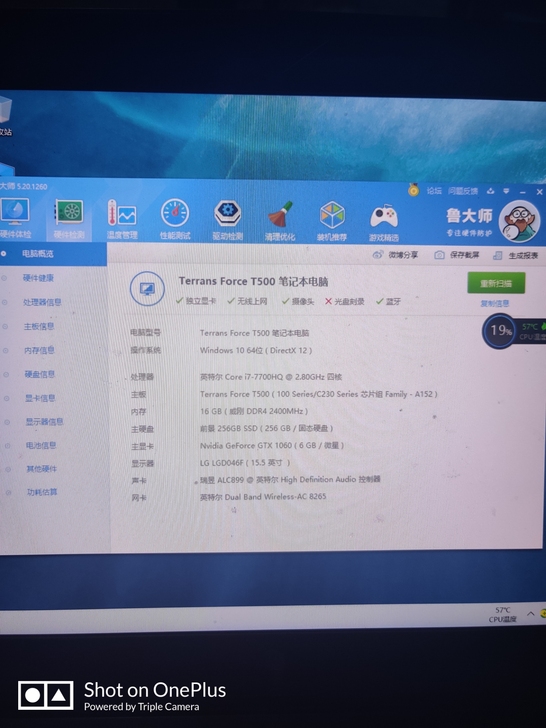Share via 微博分享 button
The height and width of the screenshot is (728, 546).
point(396,255)
